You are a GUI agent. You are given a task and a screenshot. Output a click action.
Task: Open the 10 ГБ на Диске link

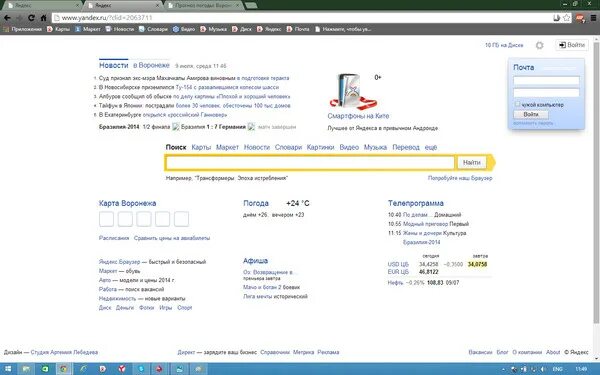504,45
